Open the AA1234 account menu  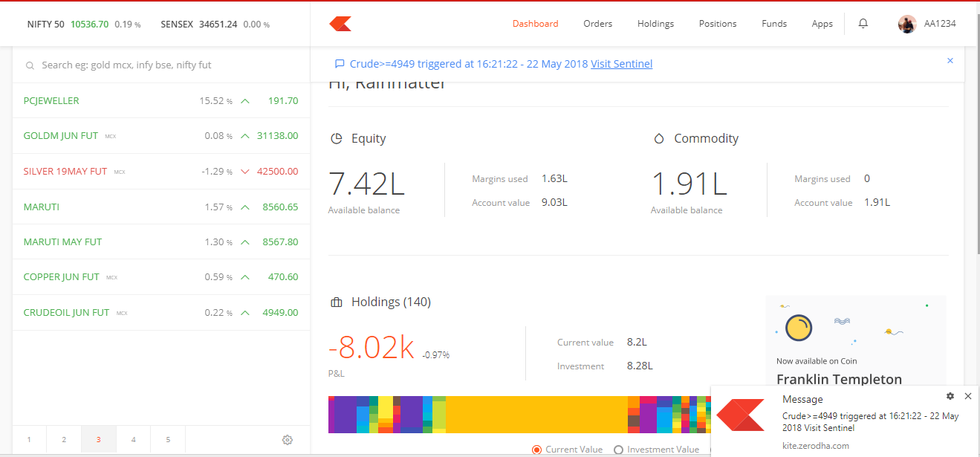[x=939, y=24]
